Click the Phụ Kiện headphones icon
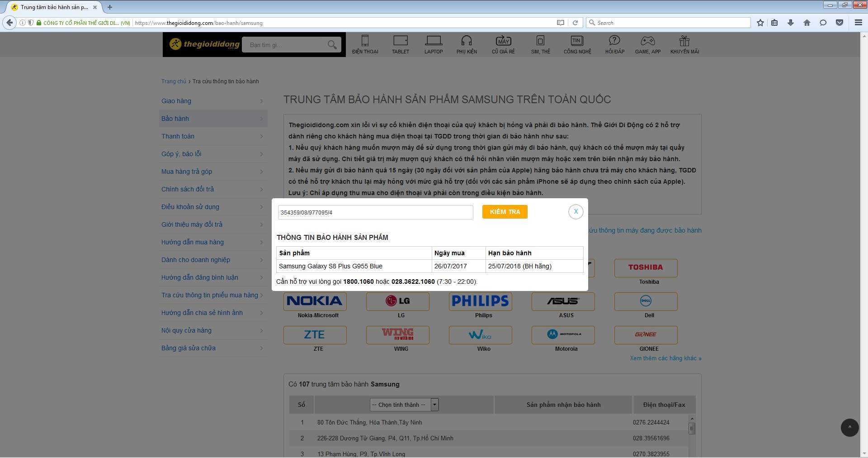This screenshot has width=868, height=458. click(x=467, y=41)
